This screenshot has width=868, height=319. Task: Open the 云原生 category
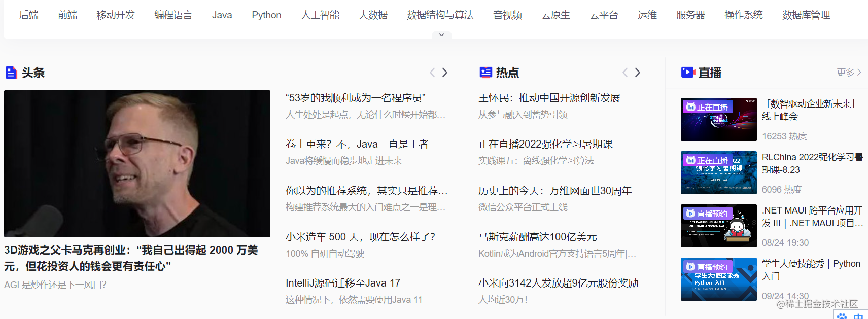[556, 15]
